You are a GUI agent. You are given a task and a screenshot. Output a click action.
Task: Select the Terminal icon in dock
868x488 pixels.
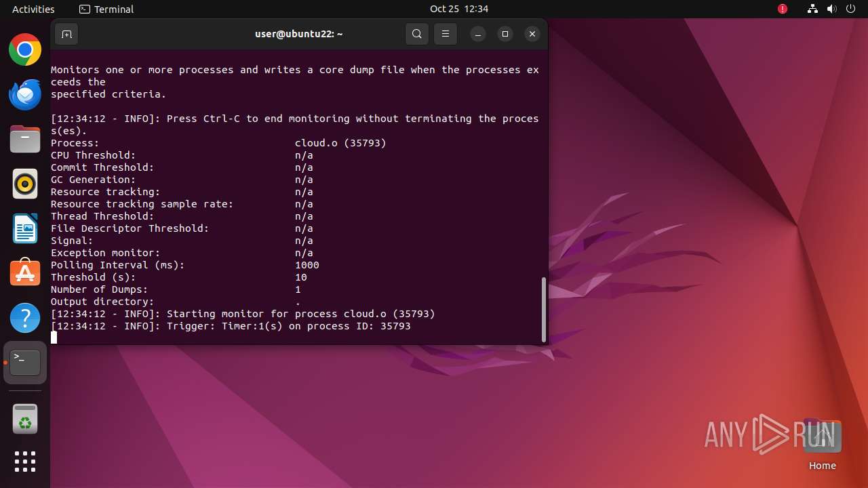pyautogui.click(x=25, y=363)
